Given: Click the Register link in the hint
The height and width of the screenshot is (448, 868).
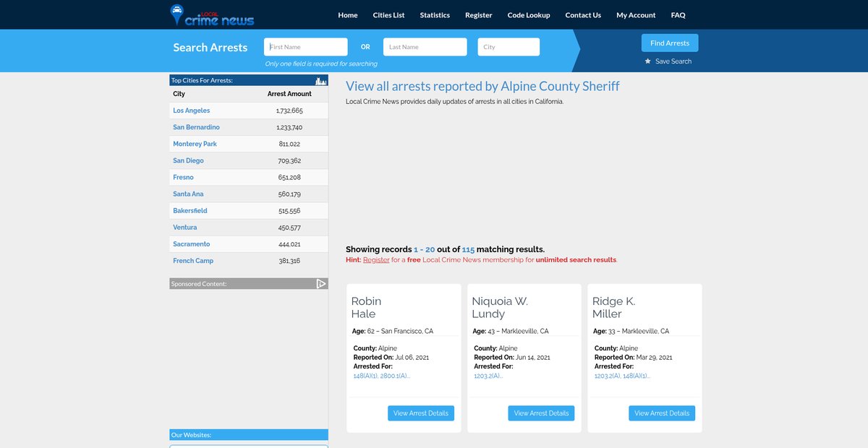Looking at the screenshot, I should click(376, 259).
